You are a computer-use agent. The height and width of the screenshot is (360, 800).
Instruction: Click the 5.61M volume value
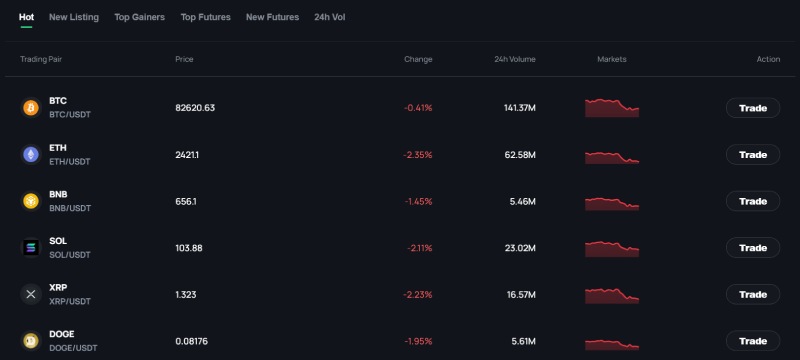(x=523, y=341)
